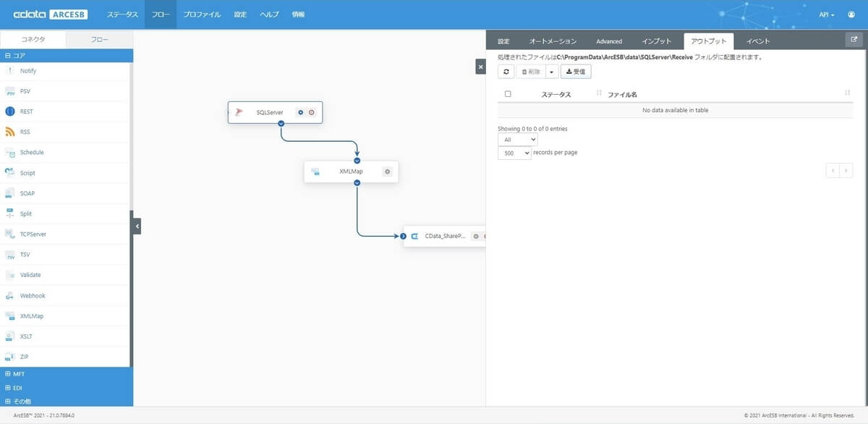This screenshot has height=424, width=868.
Task: Select the SOAP connector icon
Action: [10, 193]
